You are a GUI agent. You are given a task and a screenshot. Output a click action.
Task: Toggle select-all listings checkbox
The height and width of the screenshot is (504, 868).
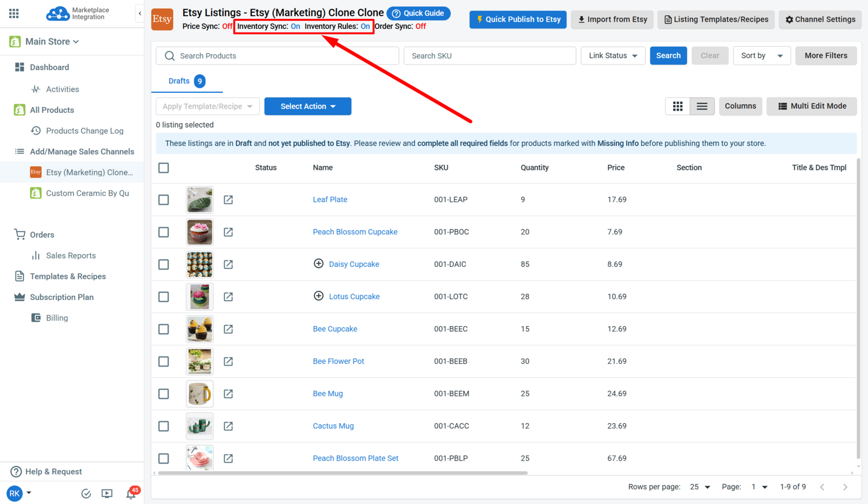(164, 168)
